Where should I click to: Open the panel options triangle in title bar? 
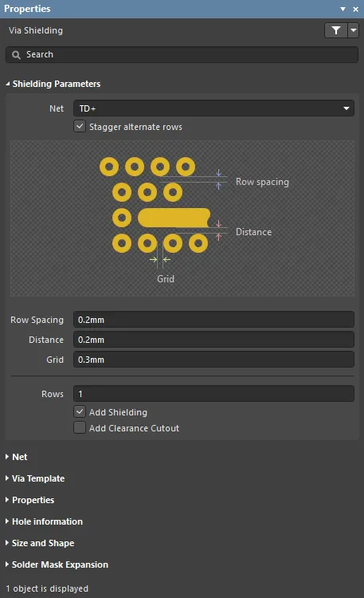tap(342, 9)
